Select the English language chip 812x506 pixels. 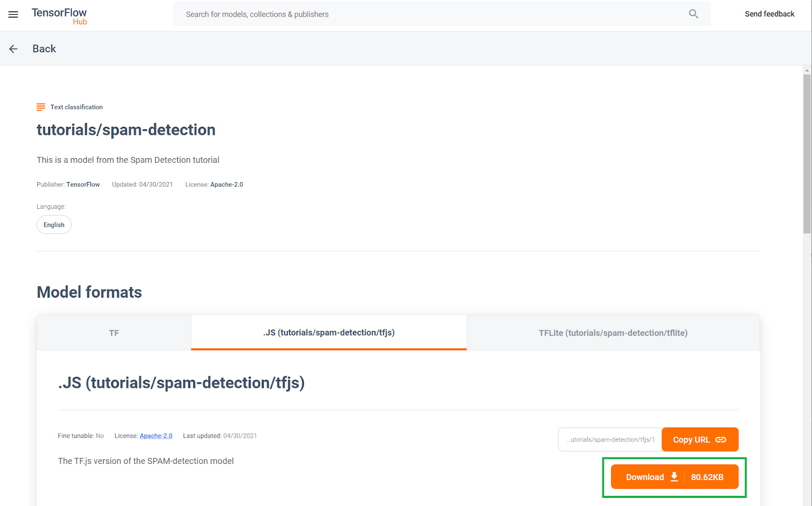[x=53, y=224]
